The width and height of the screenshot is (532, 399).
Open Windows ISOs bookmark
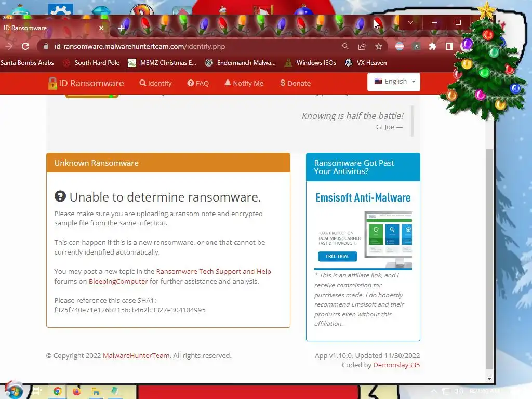coord(311,63)
